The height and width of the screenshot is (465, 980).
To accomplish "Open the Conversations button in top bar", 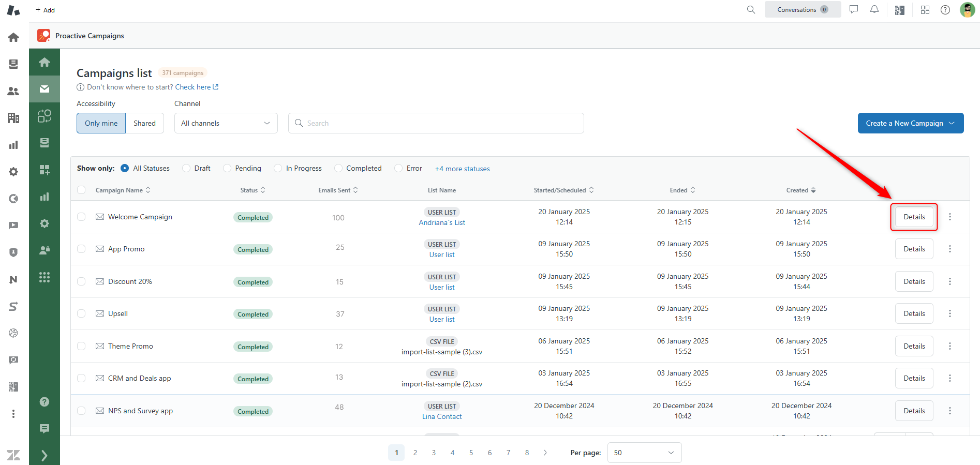I will pos(803,9).
